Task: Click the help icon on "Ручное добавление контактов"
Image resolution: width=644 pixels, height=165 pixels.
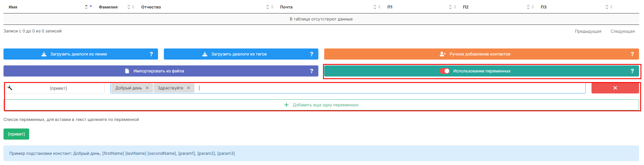Action: point(632,54)
